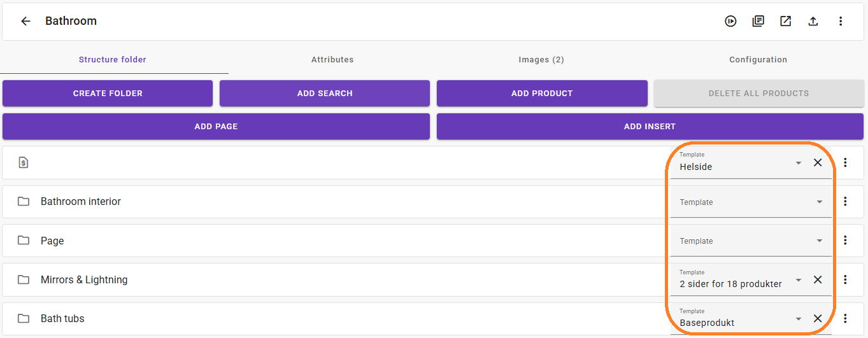
Task: Click the back arrow next to Bathroom
Action: pyautogui.click(x=25, y=21)
